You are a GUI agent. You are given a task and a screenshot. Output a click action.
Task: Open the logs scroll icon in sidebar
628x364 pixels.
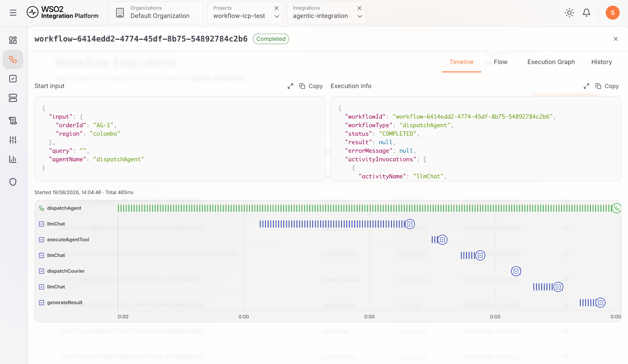click(13, 121)
